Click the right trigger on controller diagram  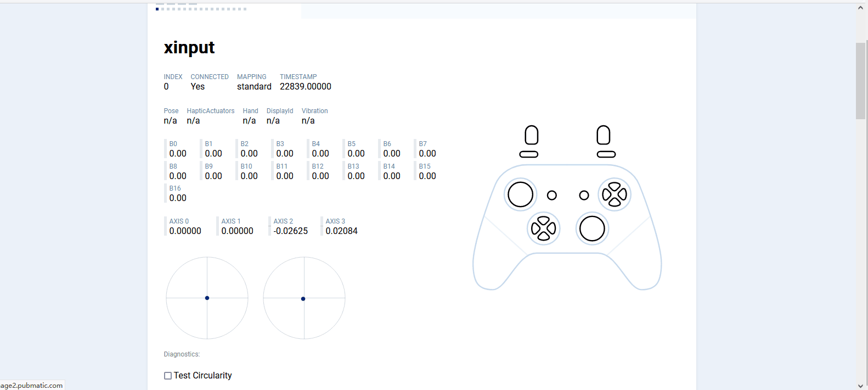(603, 135)
